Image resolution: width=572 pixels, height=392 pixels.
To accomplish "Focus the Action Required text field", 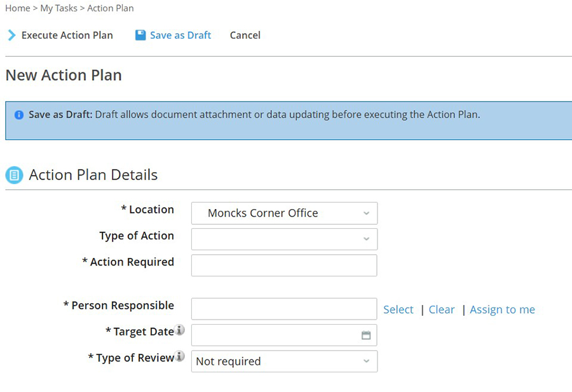I will (284, 266).
